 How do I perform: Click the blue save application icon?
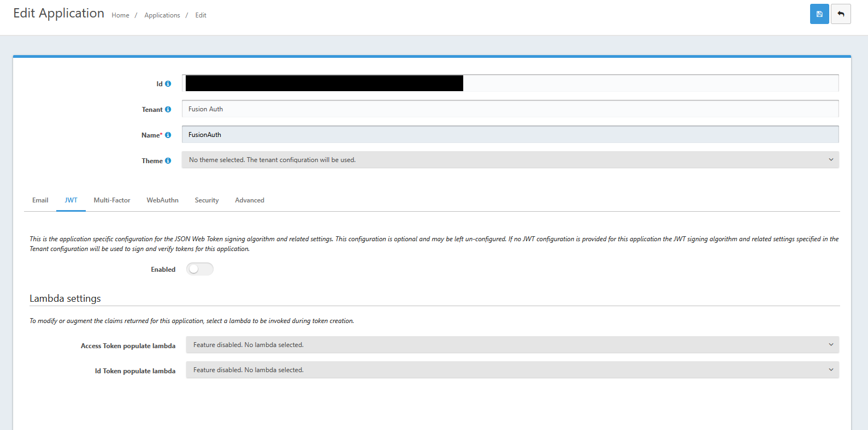[819, 14]
